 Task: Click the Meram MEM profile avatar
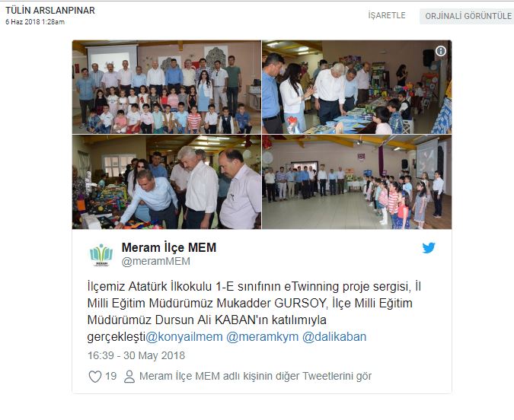coord(101,255)
